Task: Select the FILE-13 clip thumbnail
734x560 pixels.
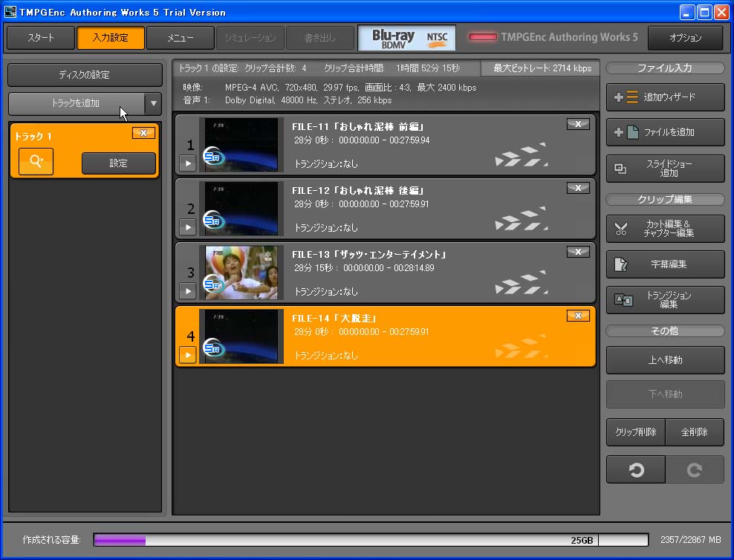Action: [x=241, y=273]
